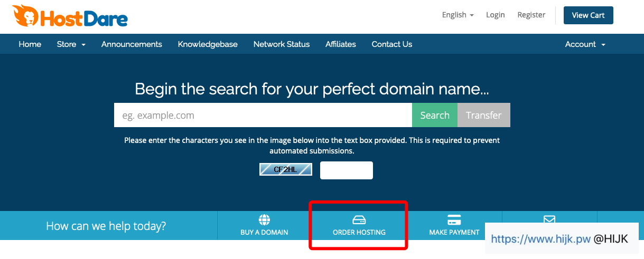
Task: Click the envelope icon in help bar
Action: click(x=549, y=219)
